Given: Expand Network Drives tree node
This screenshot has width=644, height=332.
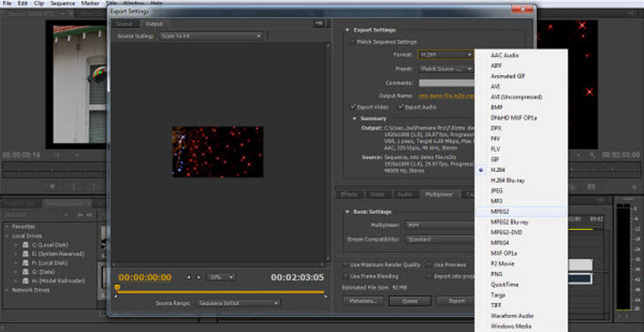Looking at the screenshot, I should point(7,290).
